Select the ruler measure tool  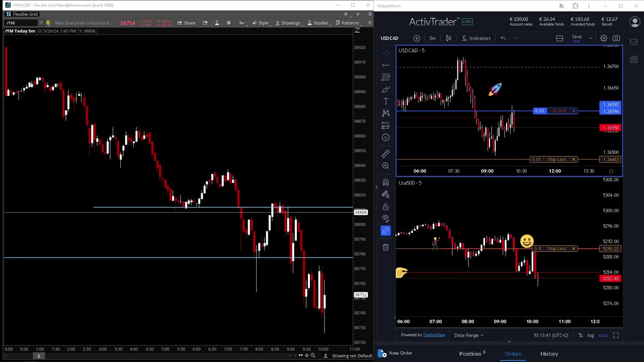pyautogui.click(x=385, y=153)
